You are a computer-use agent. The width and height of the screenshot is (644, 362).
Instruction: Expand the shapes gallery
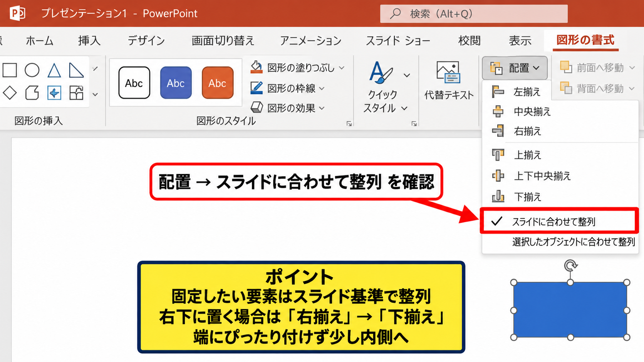95,94
